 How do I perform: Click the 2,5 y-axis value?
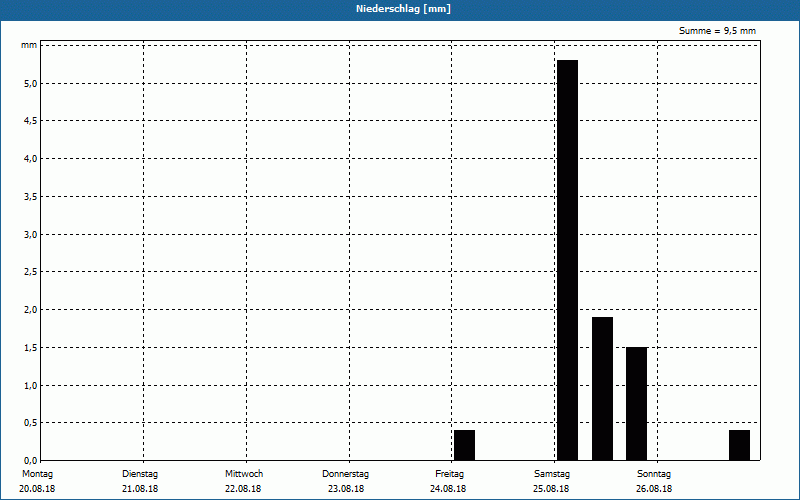coord(31,272)
